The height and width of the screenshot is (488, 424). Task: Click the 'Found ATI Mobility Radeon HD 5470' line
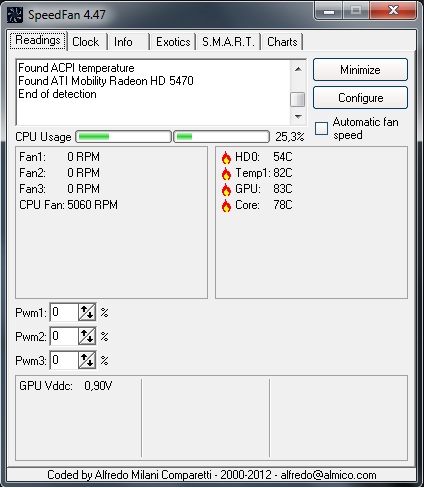pos(106,81)
